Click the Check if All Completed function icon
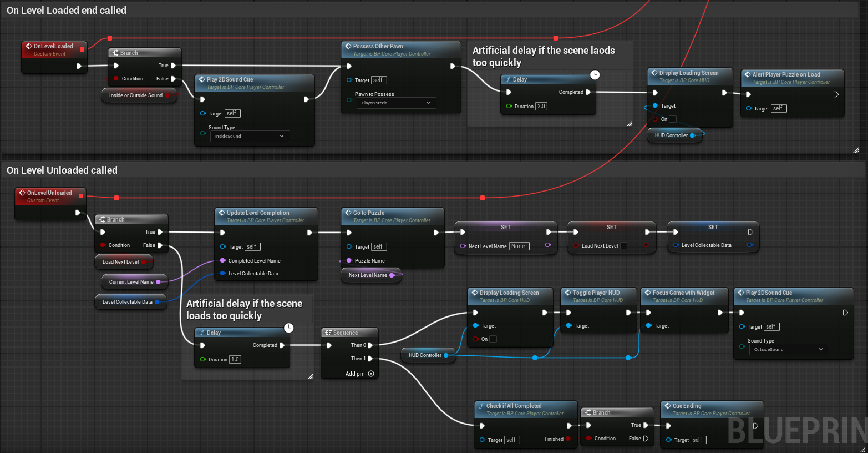Viewport: 868px width, 453px height. coord(481,406)
